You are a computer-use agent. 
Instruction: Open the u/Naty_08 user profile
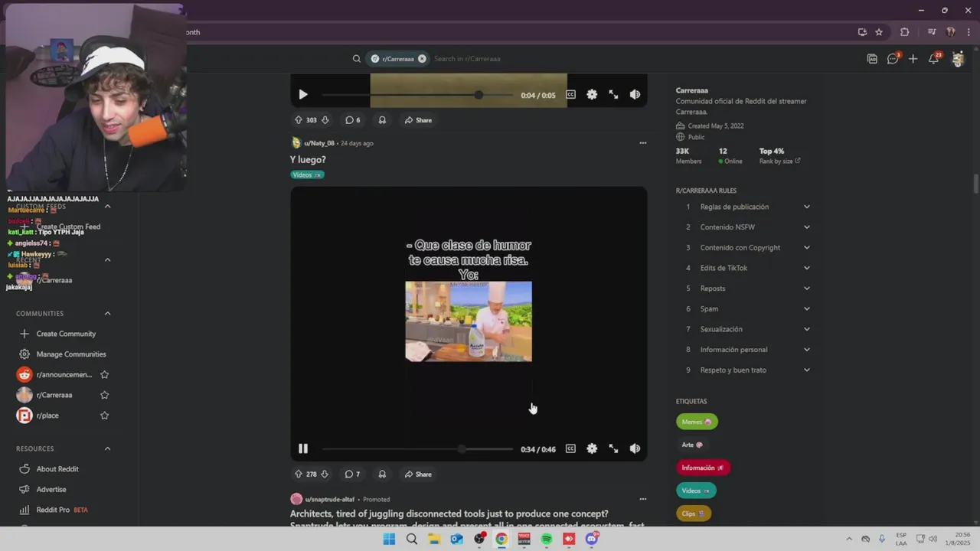tap(318, 143)
